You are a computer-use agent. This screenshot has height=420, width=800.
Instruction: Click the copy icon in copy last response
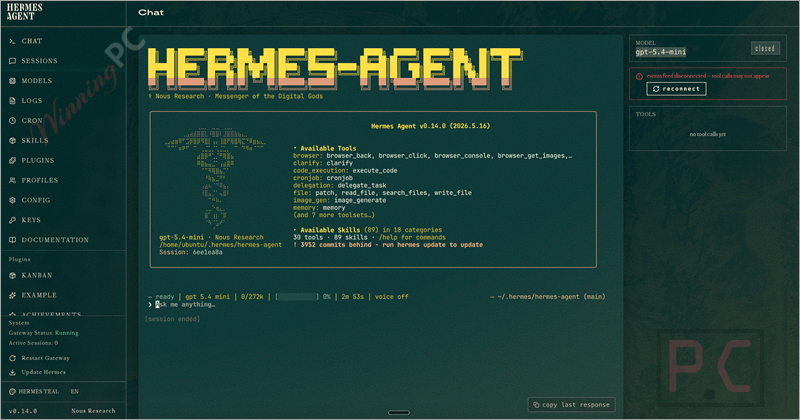[x=536, y=405]
